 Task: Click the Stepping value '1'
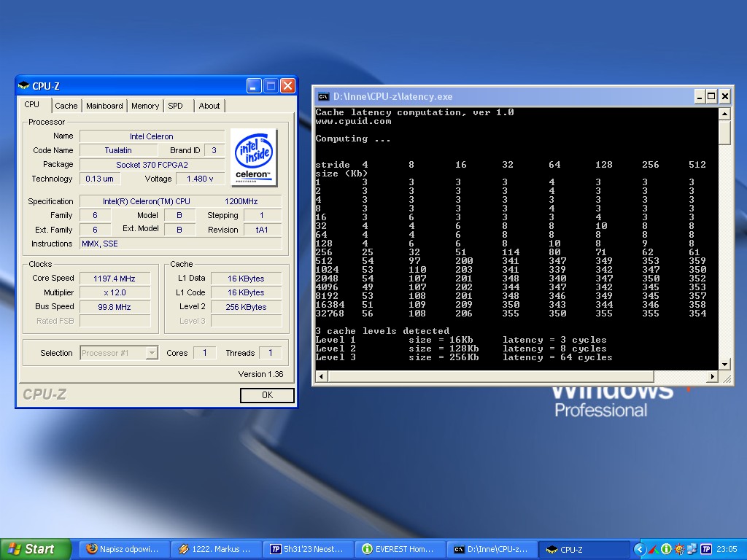pos(262,215)
